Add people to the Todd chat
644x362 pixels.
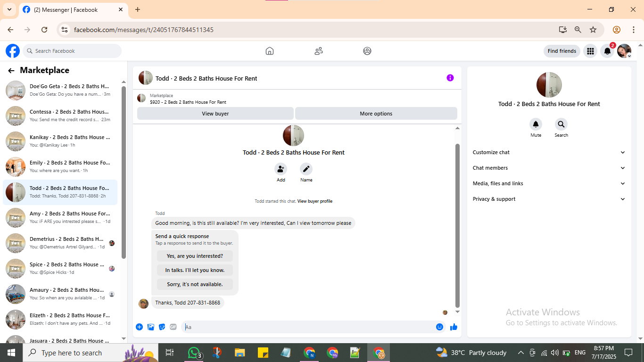click(281, 169)
